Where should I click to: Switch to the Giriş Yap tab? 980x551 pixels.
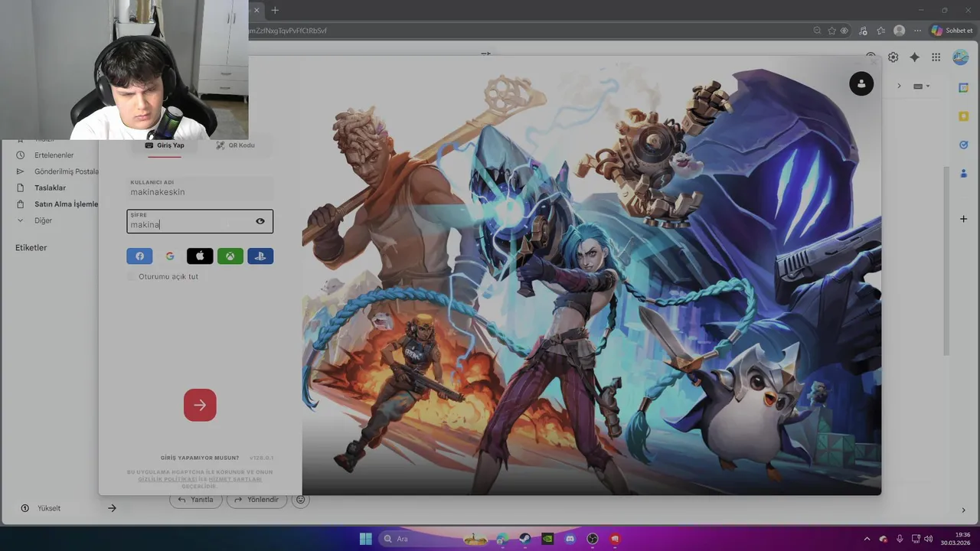click(x=165, y=145)
